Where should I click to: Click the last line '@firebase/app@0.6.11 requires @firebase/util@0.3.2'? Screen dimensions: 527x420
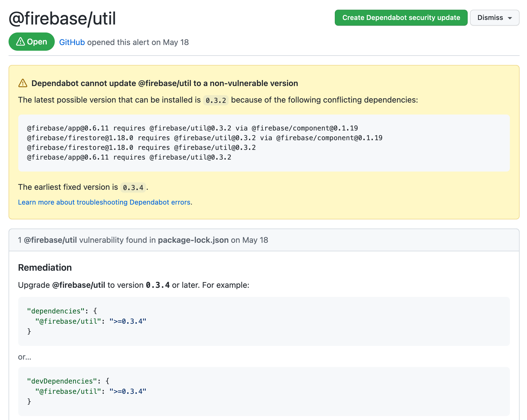[x=129, y=157]
